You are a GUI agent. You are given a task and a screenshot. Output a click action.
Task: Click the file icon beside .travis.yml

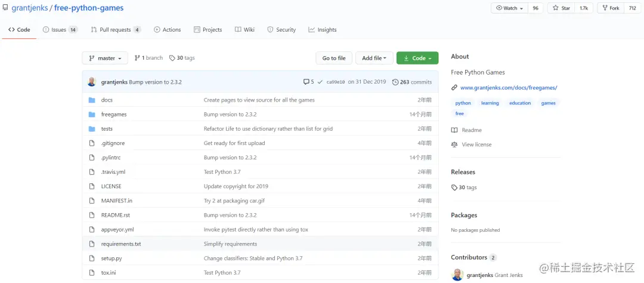92,172
